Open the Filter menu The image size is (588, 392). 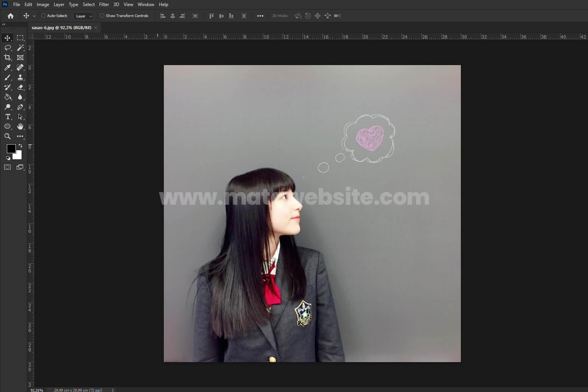click(x=104, y=5)
